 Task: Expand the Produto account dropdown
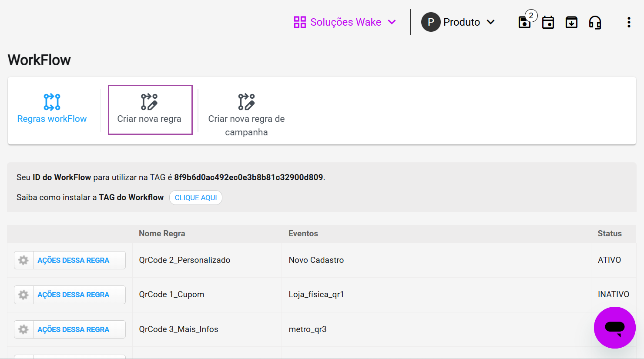pyautogui.click(x=458, y=22)
